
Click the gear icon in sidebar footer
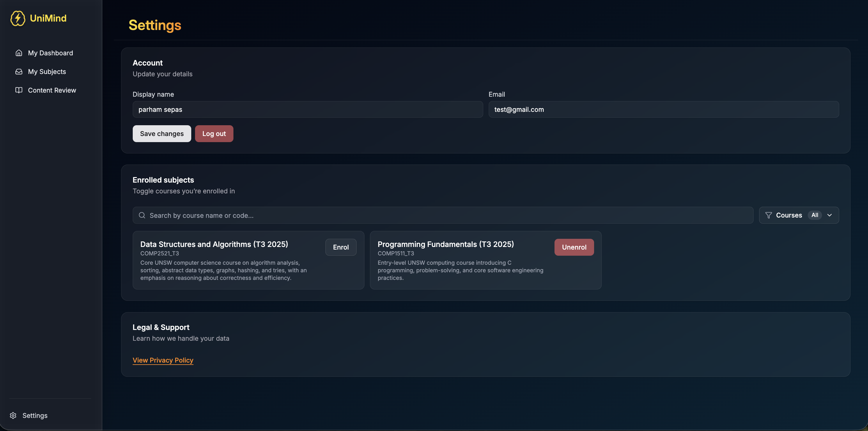pyautogui.click(x=13, y=415)
